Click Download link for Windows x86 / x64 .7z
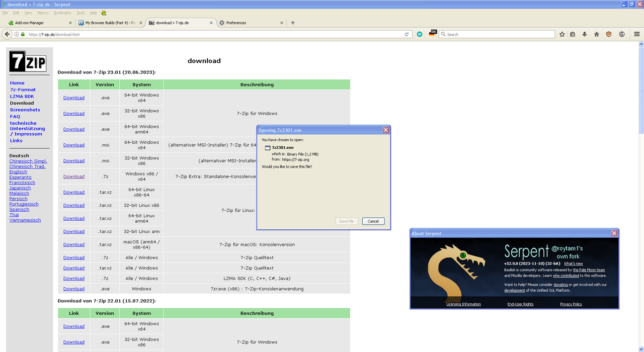The height and width of the screenshot is (352, 644). point(74,177)
